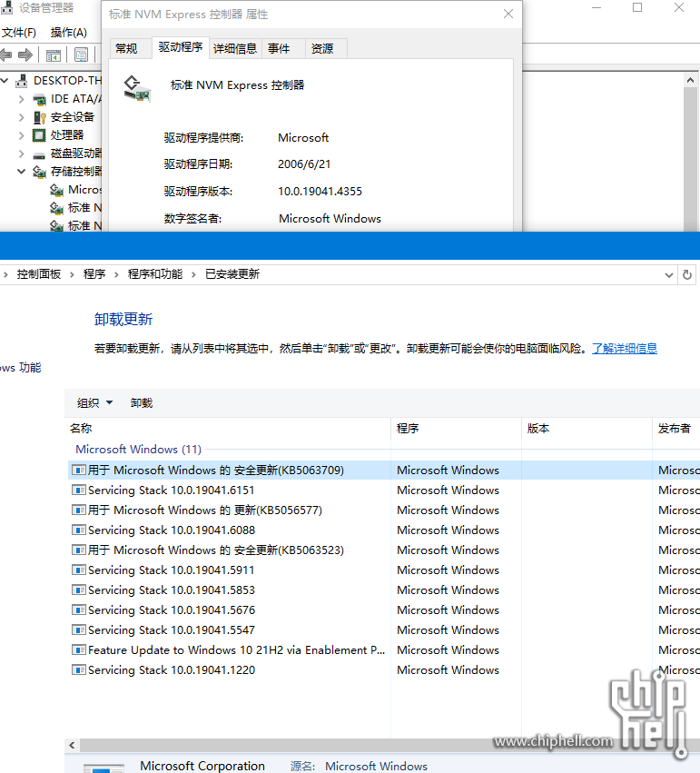Collapse the 存储控制器 node
700x773 pixels.
[x=21, y=172]
